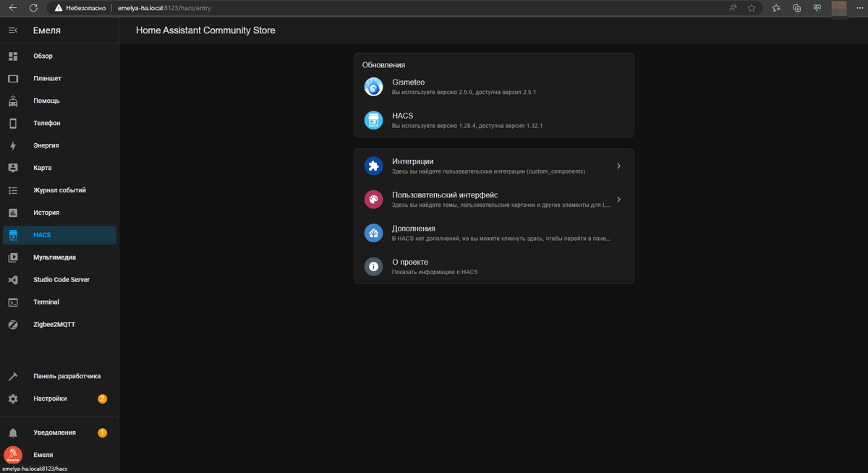The width and height of the screenshot is (868, 473).
Task: Open Дополнения add-ons entry
Action: click(494, 233)
